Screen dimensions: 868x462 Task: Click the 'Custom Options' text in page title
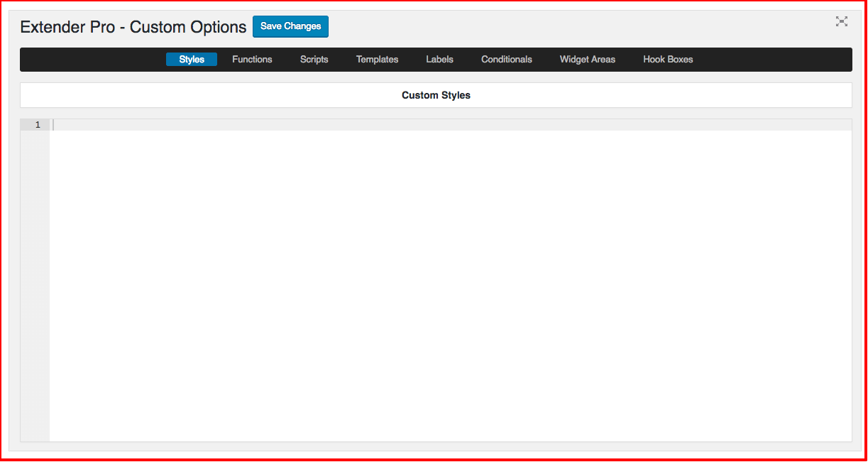188,27
